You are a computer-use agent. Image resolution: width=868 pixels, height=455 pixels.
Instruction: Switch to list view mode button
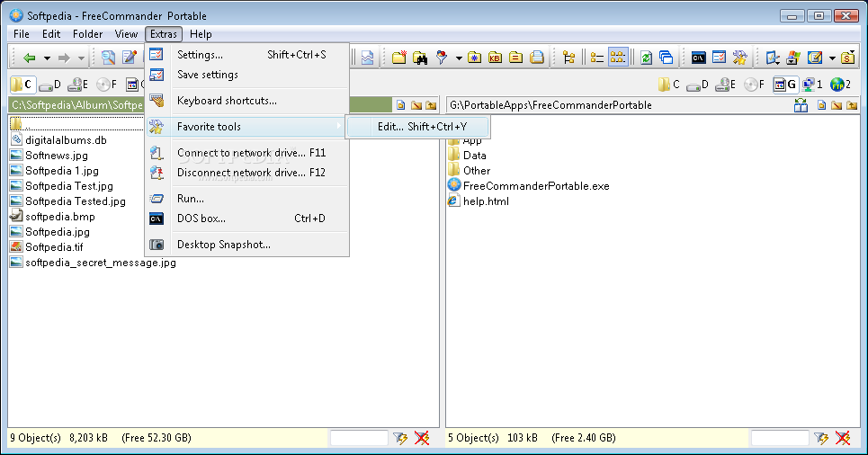(x=596, y=57)
